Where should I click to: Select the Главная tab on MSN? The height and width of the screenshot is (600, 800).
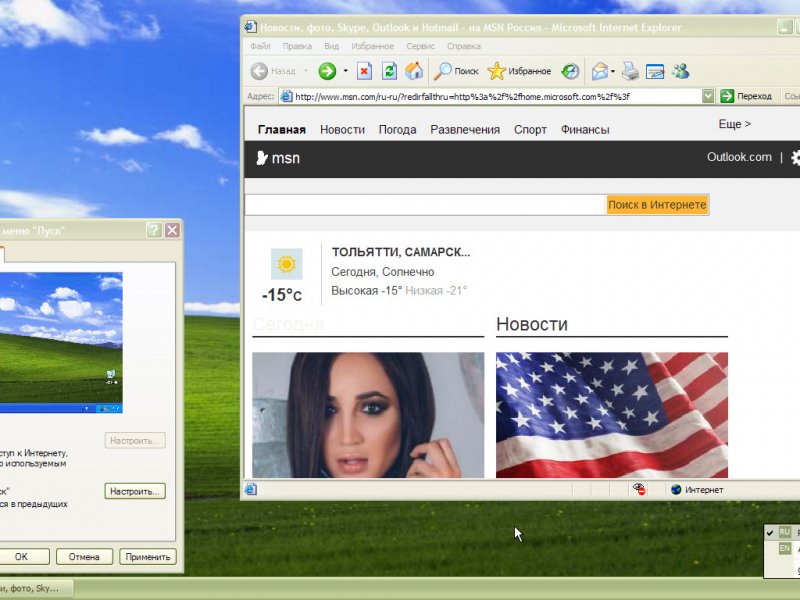click(282, 130)
